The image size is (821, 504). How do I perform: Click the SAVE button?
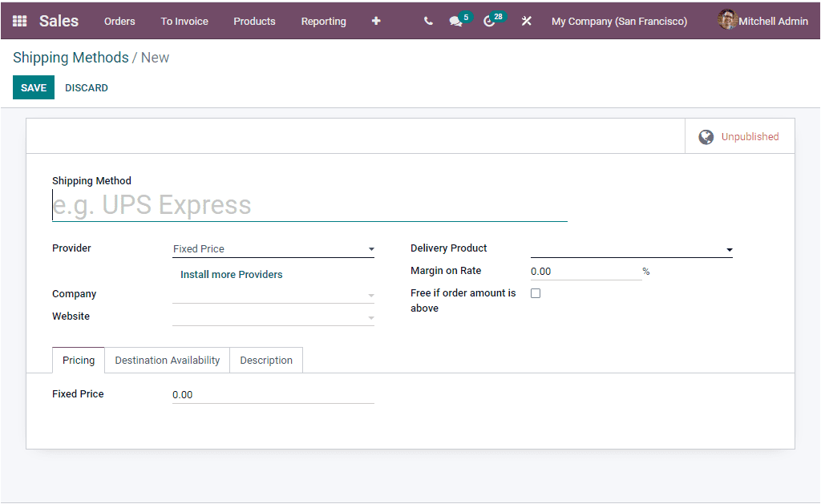tap(33, 87)
